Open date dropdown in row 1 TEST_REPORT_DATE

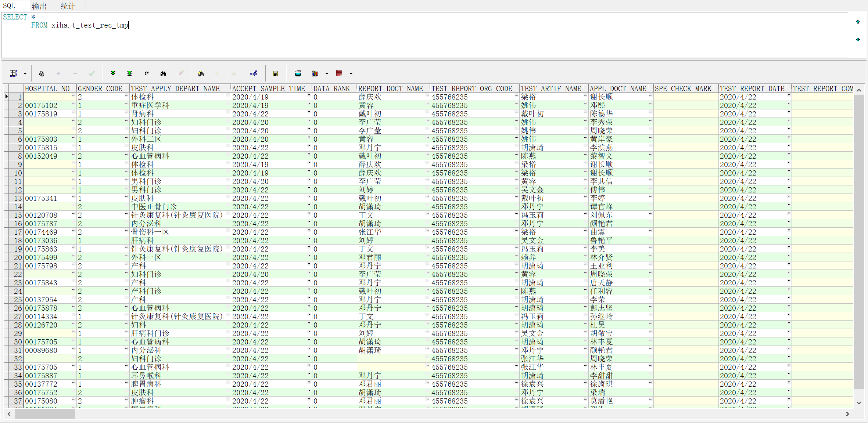[789, 96]
